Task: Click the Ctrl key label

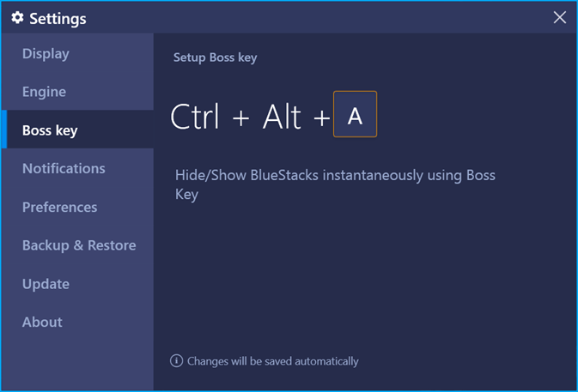Action: [x=195, y=117]
